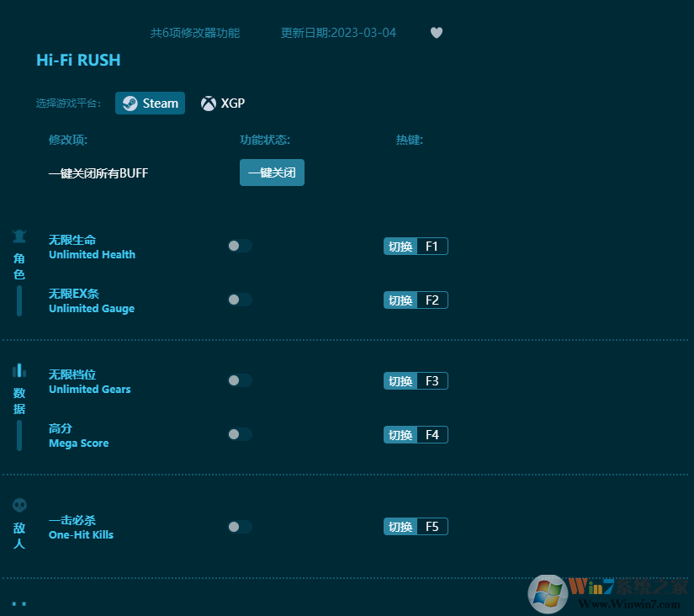Screen dimensions: 694x616
Task: Click 切换 button for F5 hotkey
Action: [x=400, y=527]
